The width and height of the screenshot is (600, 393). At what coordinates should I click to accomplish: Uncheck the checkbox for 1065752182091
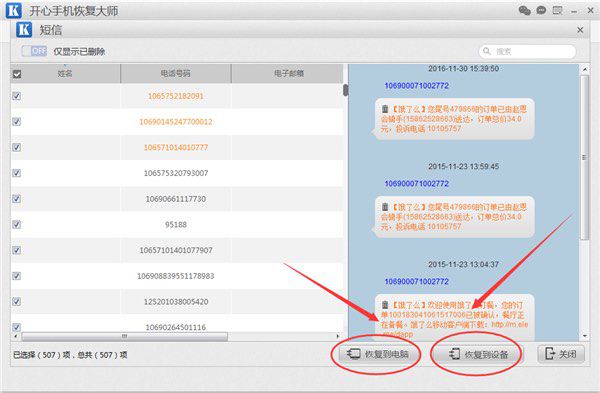pos(16,96)
